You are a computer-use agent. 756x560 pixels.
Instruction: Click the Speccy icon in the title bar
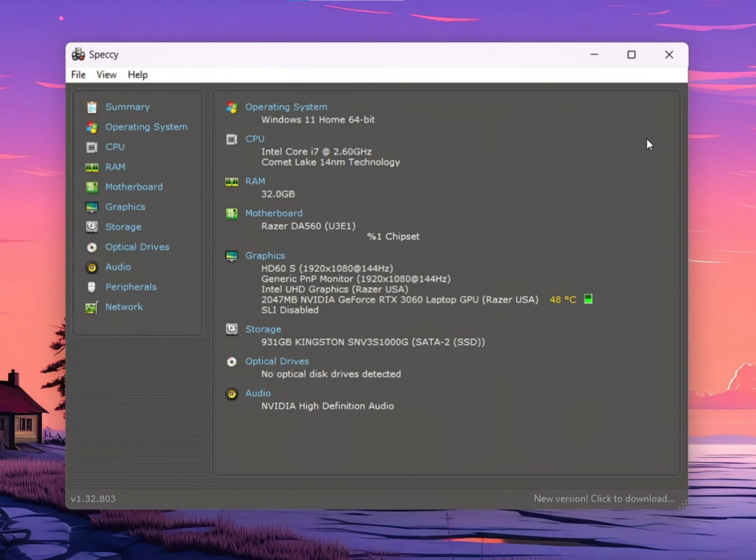click(x=78, y=54)
